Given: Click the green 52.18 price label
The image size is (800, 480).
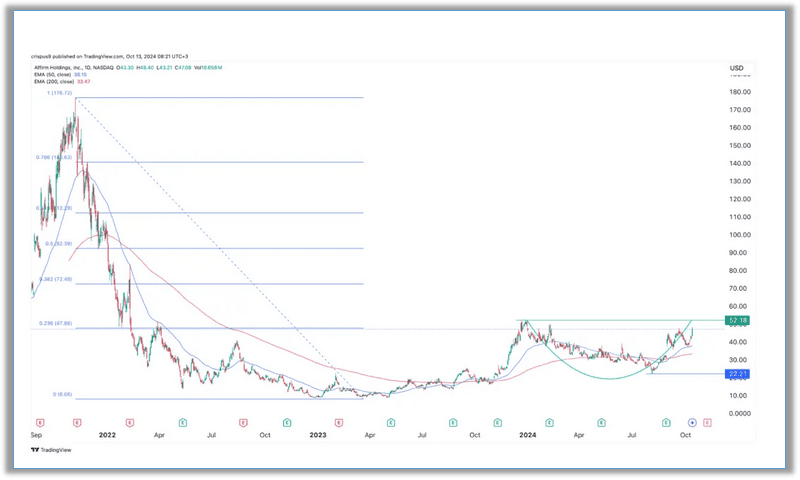Looking at the screenshot, I should click(738, 320).
